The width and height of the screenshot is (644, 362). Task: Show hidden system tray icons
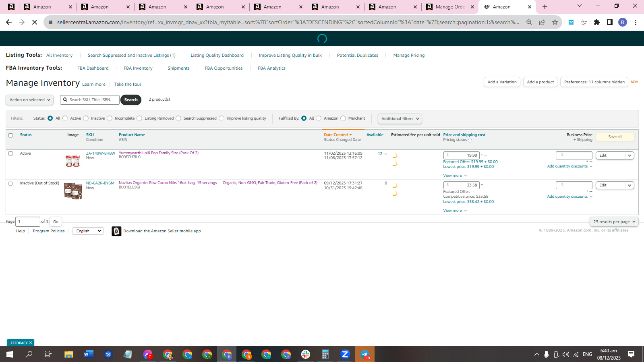point(536,354)
